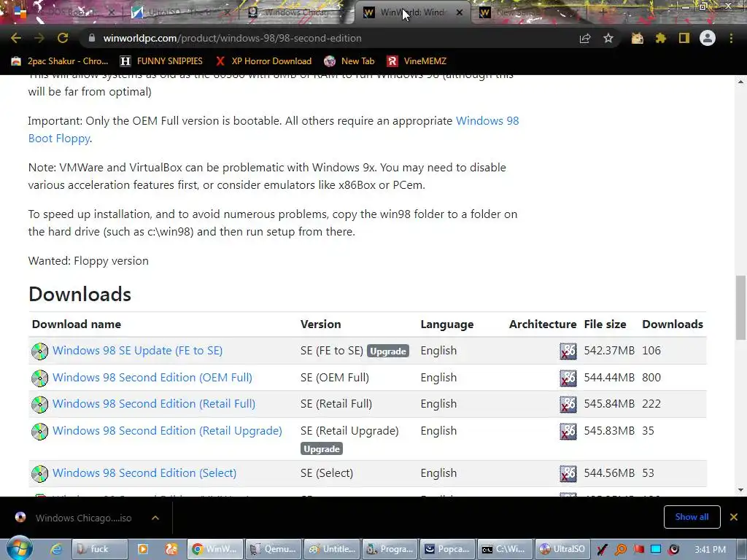This screenshot has width=747, height=560.
Task: Switch to the UltraISO browser tab
Action: 179,12
